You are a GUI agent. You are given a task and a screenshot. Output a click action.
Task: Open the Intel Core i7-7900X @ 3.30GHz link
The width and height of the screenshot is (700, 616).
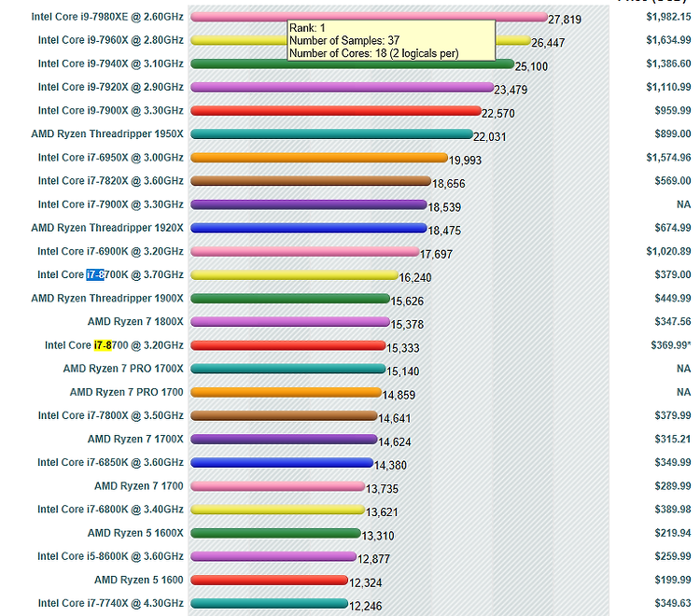tap(111, 204)
